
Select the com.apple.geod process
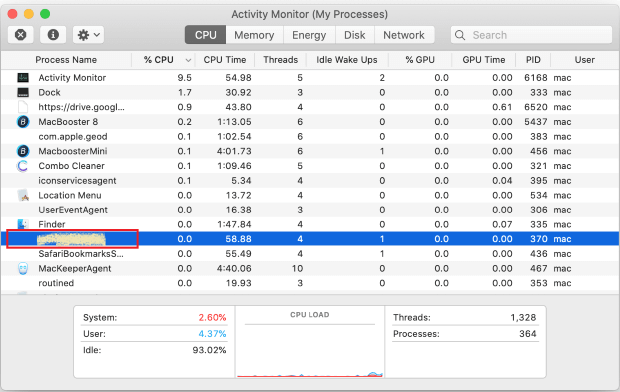[73, 136]
